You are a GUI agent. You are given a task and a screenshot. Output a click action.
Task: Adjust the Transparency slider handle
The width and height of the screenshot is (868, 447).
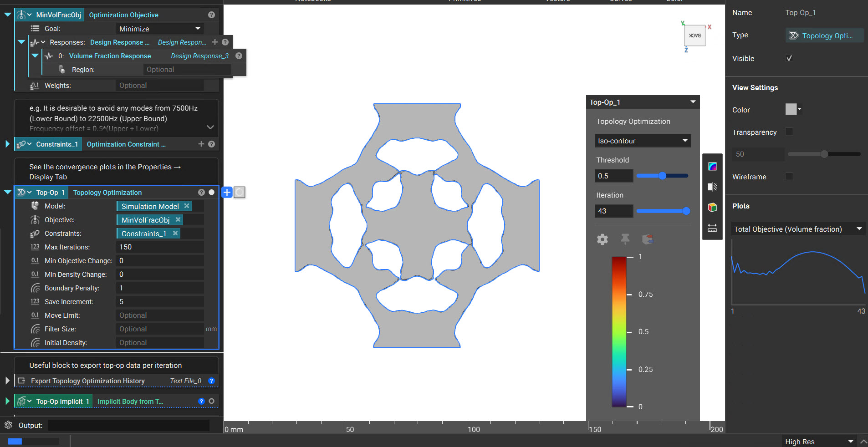824,154
